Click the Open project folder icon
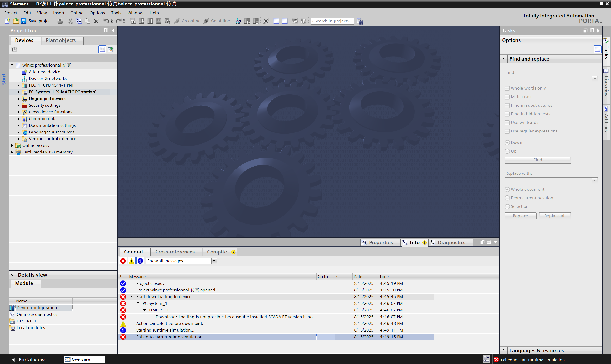This screenshot has height=364, width=611. click(16, 21)
